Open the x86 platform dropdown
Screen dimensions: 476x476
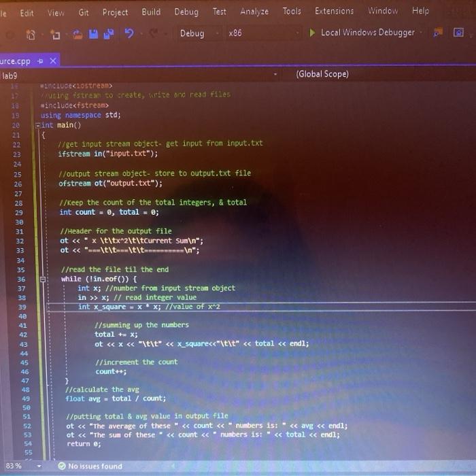pyautogui.click(x=264, y=33)
